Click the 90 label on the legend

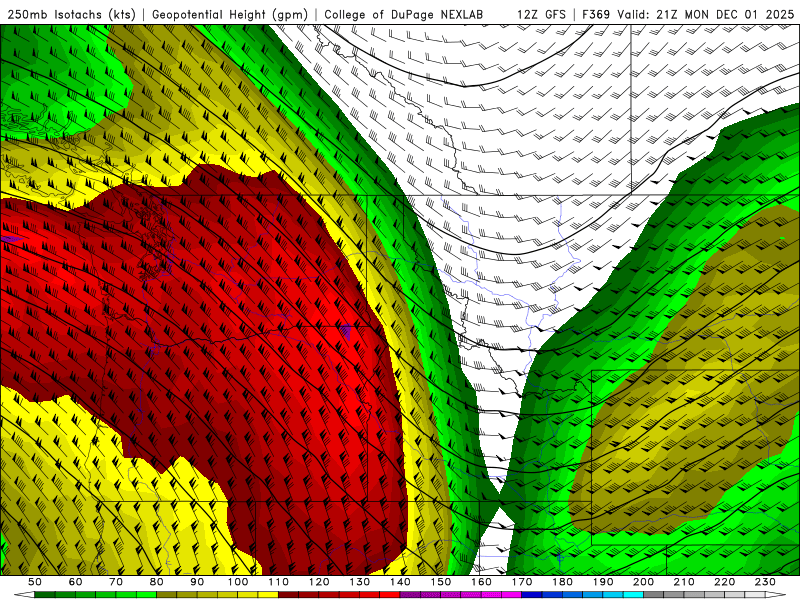[x=197, y=582]
